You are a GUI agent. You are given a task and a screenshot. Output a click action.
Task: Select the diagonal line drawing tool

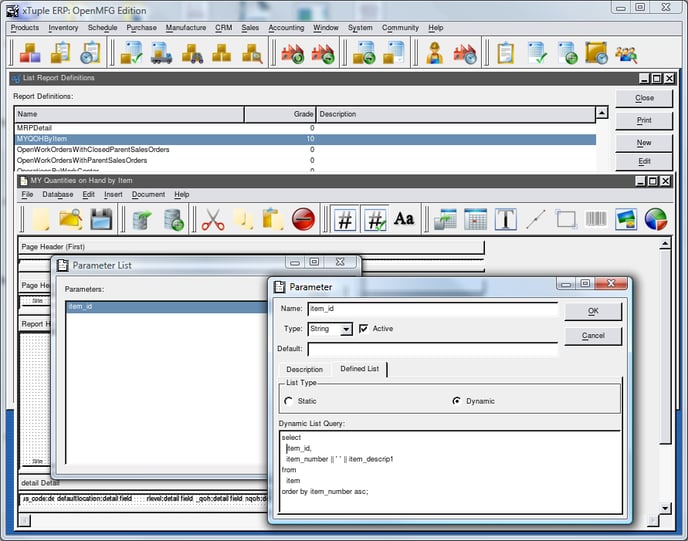point(537,219)
